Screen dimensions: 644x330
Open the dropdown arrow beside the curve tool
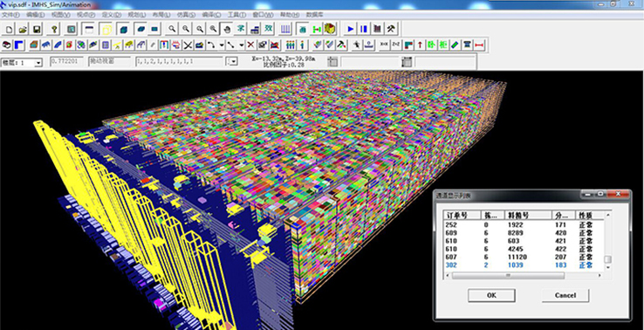coord(222,45)
